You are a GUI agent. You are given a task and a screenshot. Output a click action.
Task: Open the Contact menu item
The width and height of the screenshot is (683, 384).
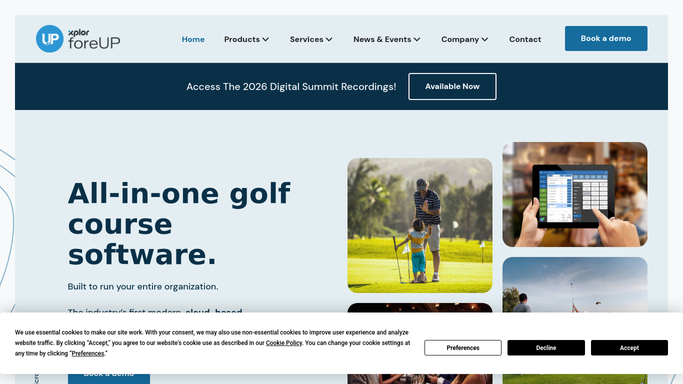pyautogui.click(x=525, y=39)
